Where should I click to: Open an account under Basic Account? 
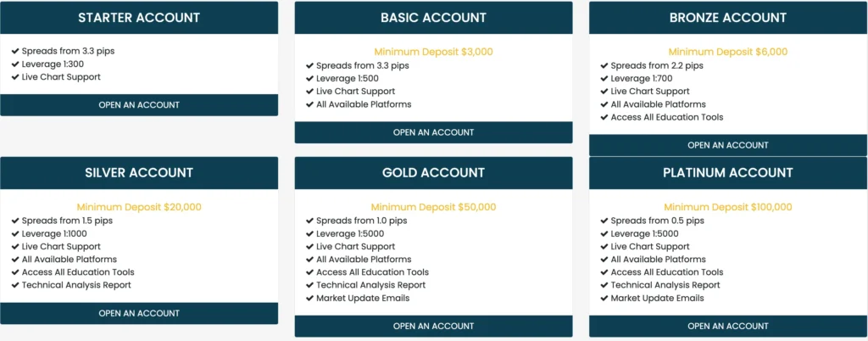pos(433,132)
